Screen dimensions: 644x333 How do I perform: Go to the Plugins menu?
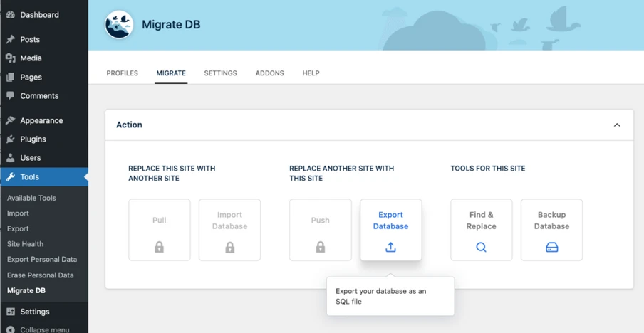coord(33,139)
